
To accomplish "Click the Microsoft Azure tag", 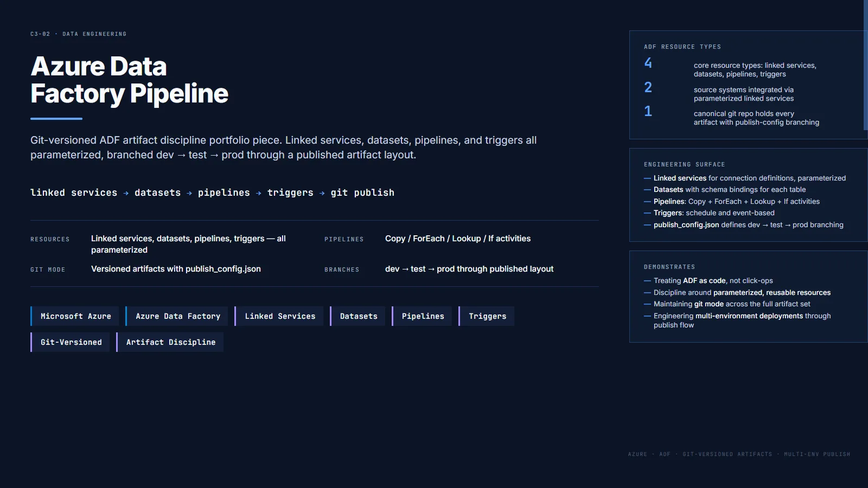I will click(x=75, y=316).
